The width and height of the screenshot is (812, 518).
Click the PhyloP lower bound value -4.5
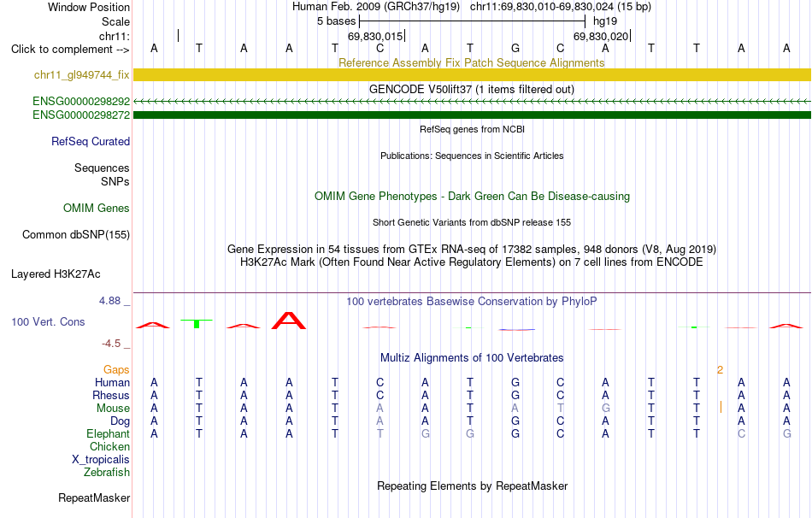pos(111,344)
